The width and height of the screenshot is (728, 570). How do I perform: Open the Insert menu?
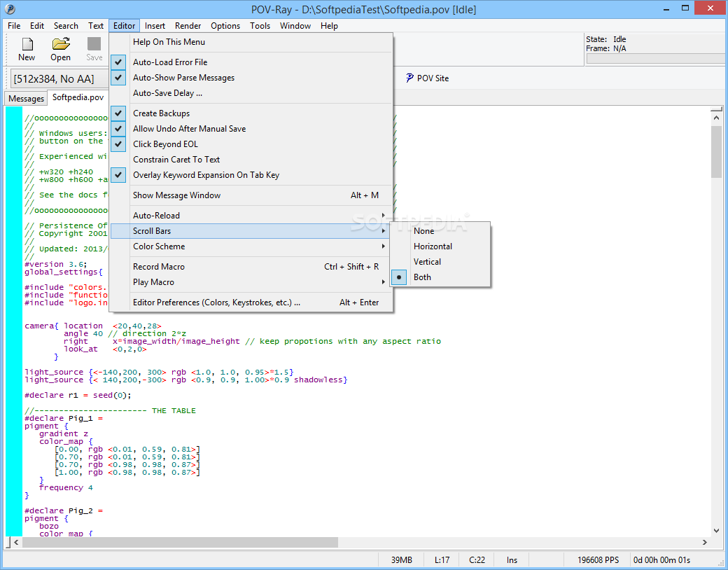point(155,25)
